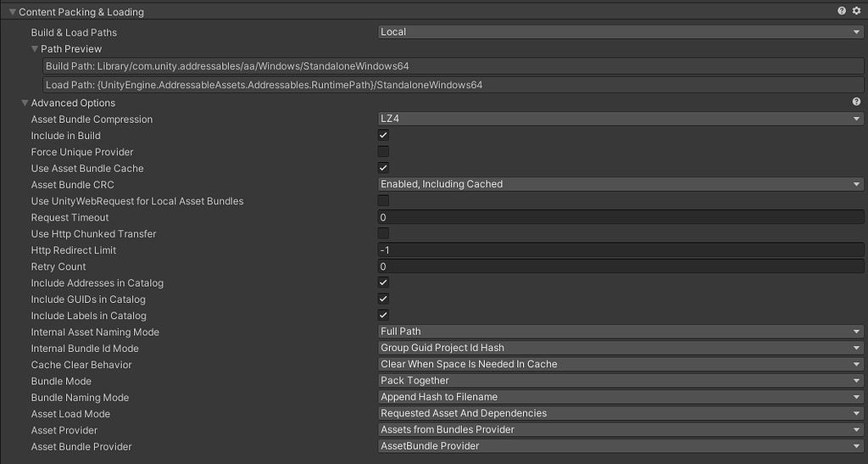This screenshot has width=868, height=464.
Task: Toggle Include GUIDs in Catalog
Action: click(383, 299)
